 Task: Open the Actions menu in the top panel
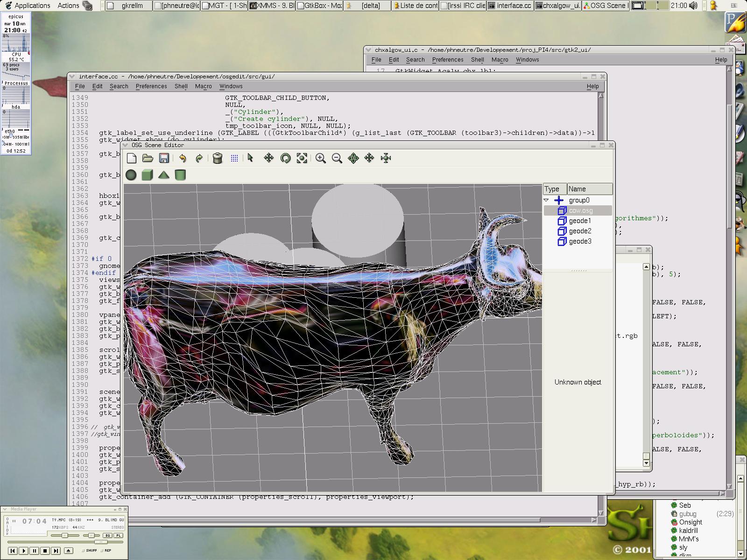pyautogui.click(x=68, y=6)
